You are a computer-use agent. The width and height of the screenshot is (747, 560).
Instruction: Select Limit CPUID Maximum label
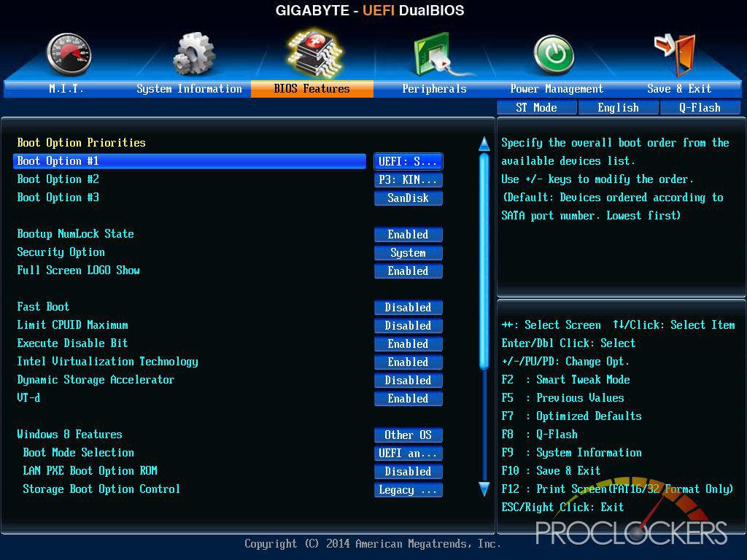coord(72,324)
